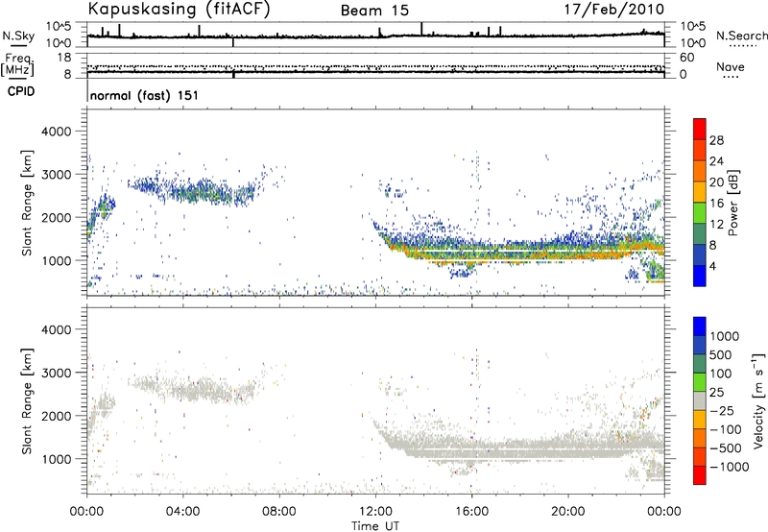The height and width of the screenshot is (532, 768).
Task: Click the "28" label on Power color bar
Action: [716, 140]
